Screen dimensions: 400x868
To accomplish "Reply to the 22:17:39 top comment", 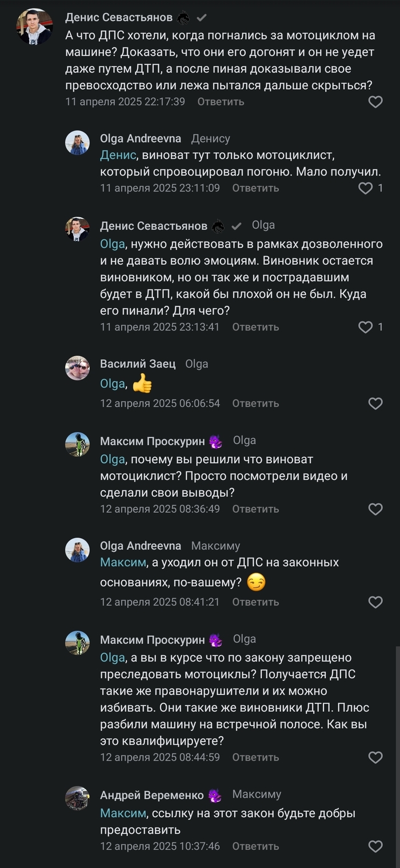I will point(221,102).
